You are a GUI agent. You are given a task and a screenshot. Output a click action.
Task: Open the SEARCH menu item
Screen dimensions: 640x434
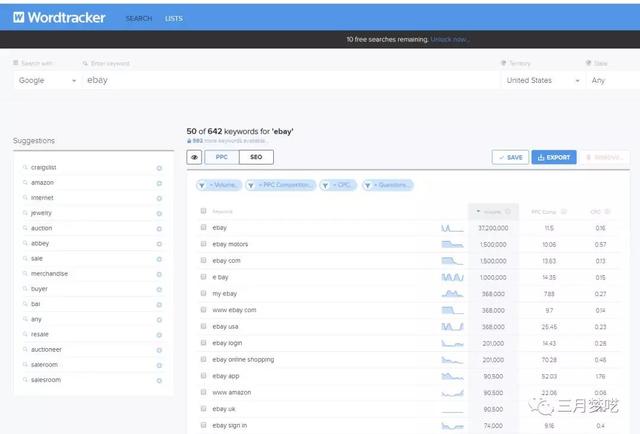[139, 18]
